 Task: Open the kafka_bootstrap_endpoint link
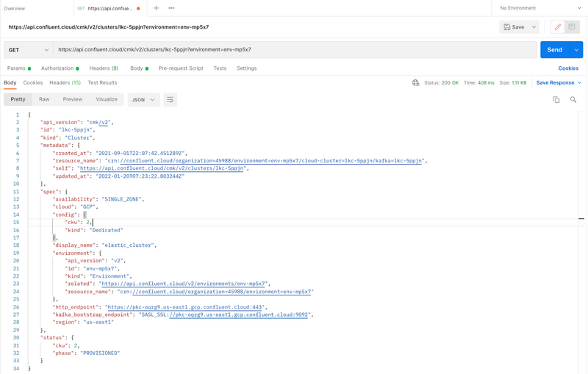click(239, 314)
